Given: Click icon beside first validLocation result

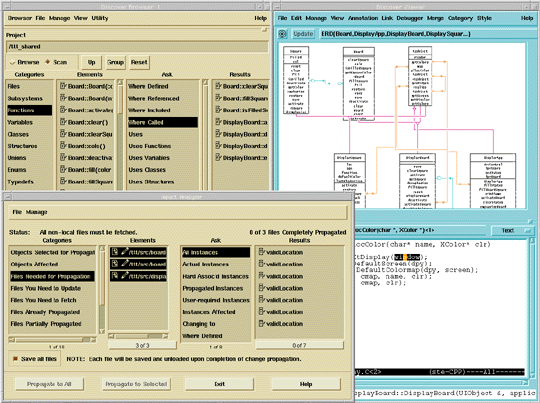Looking at the screenshot, I should [x=262, y=252].
